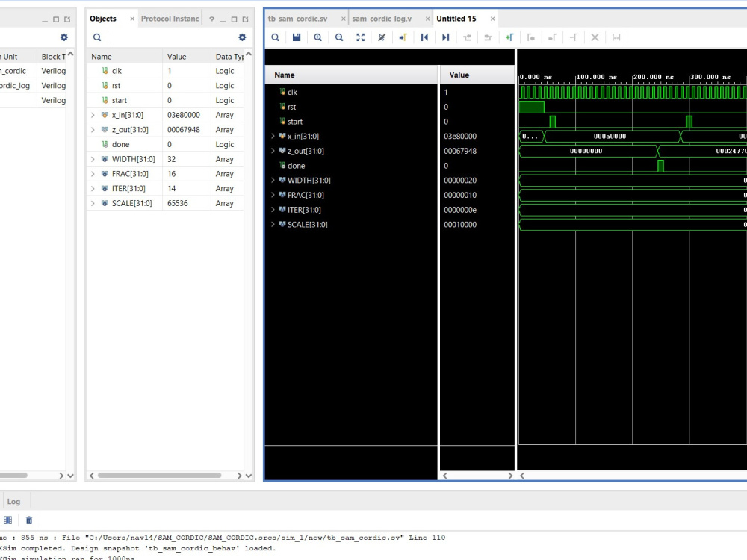Sort Objects by Name column header
Image resolution: width=747 pixels, height=560 pixels.
[x=124, y=57]
